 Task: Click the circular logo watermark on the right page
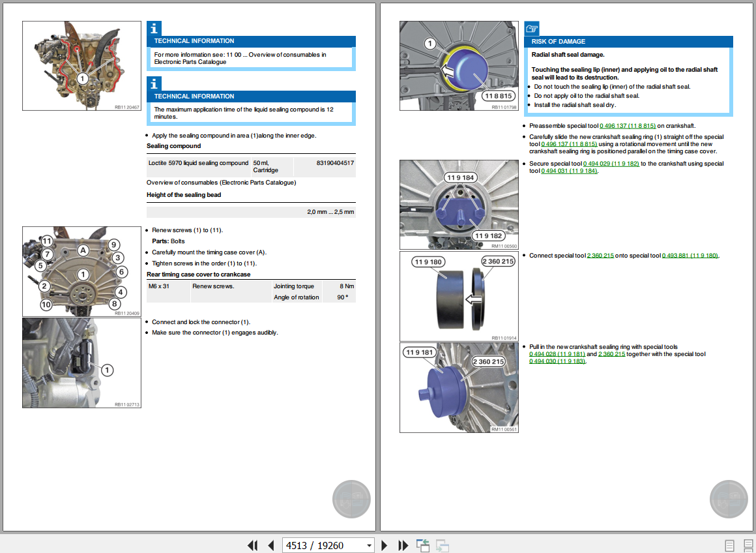(x=728, y=499)
